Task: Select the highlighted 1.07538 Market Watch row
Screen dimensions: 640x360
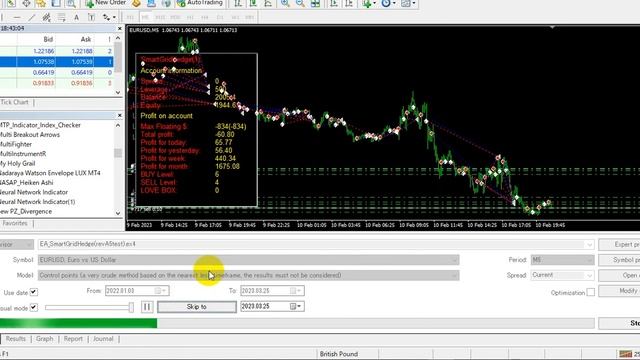Action: coord(57,62)
